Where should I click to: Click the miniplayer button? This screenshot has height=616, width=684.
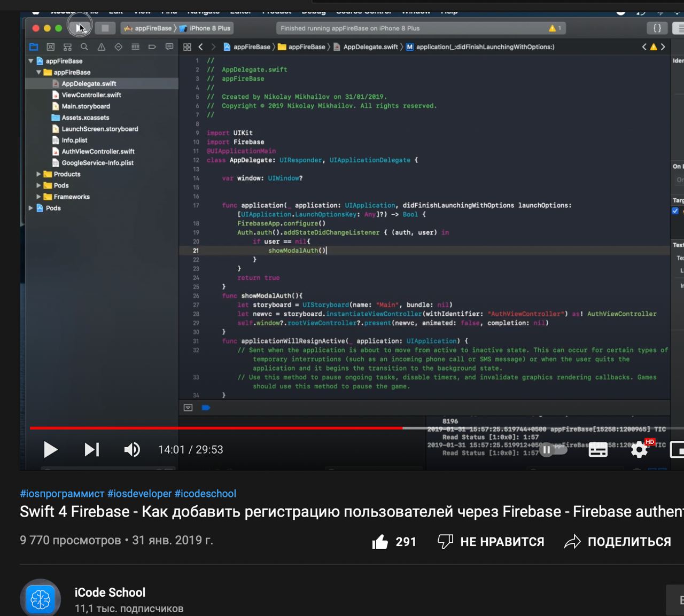point(677,450)
